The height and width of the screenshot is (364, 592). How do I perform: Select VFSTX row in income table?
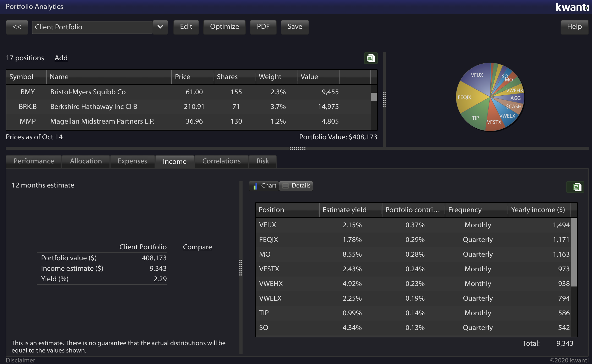pyautogui.click(x=413, y=269)
